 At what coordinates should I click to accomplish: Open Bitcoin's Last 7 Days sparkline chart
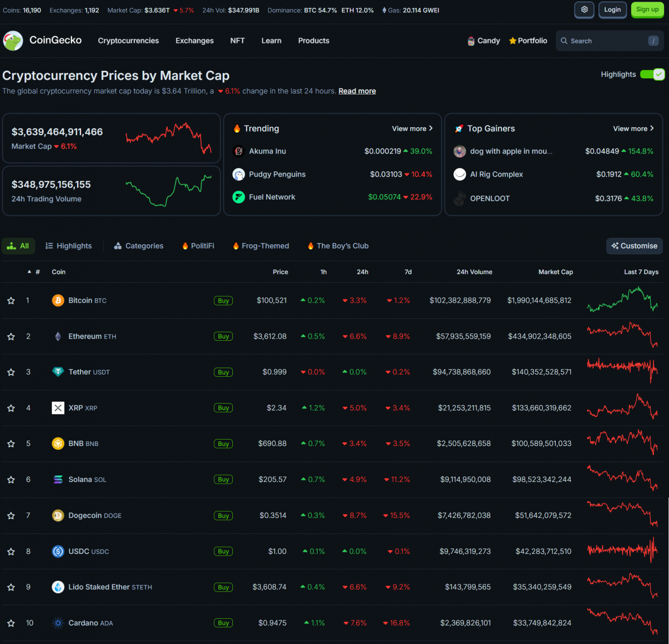tap(622, 301)
